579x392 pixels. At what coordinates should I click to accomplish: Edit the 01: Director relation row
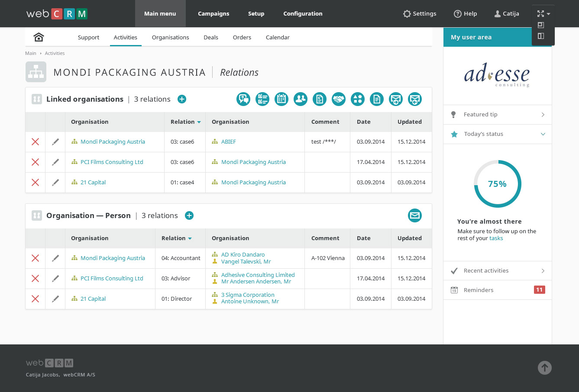coord(55,299)
